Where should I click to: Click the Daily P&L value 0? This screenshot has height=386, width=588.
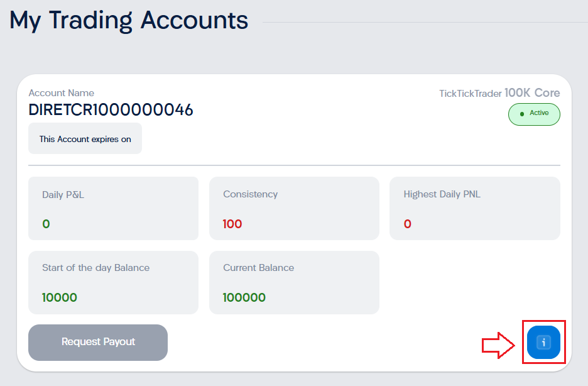(46, 224)
